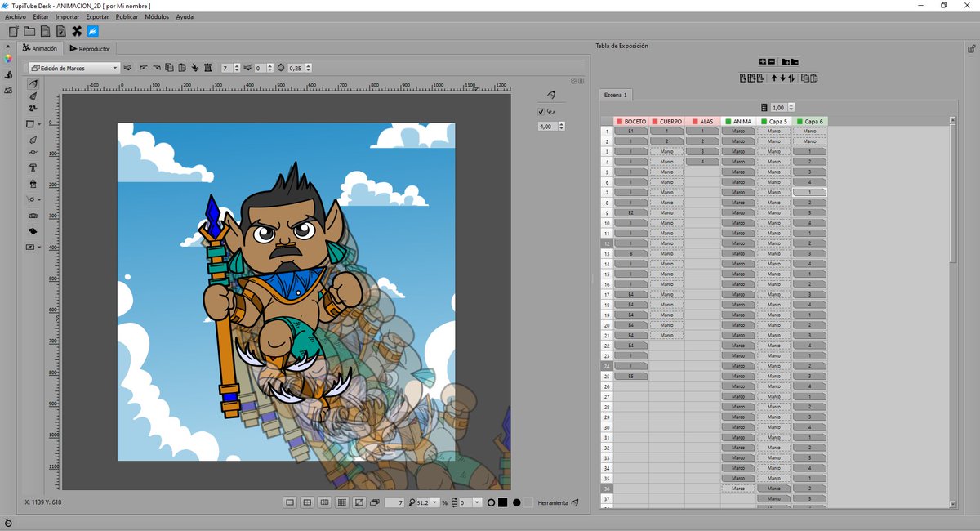Click the camera tool icon

tap(33, 216)
